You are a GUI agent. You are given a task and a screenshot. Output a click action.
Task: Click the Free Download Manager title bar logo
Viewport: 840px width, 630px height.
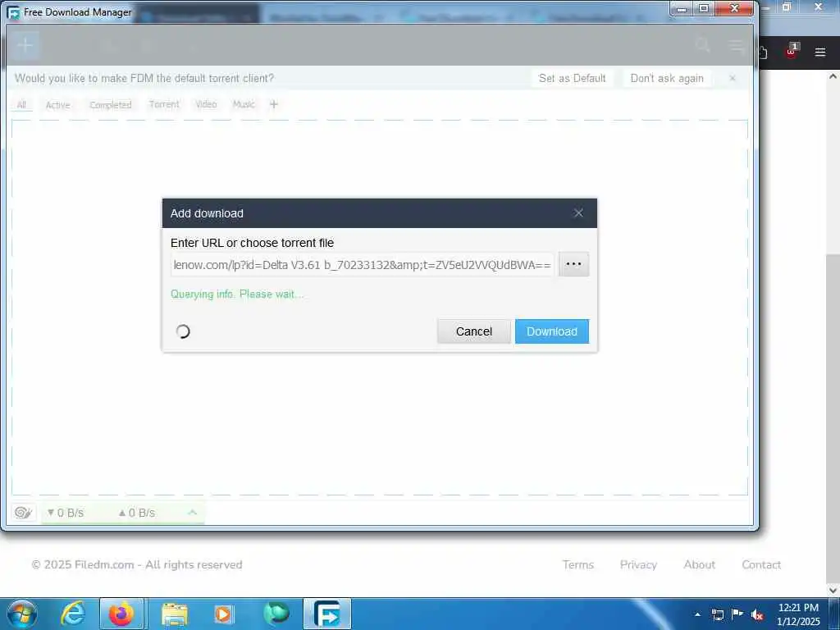[x=13, y=11]
